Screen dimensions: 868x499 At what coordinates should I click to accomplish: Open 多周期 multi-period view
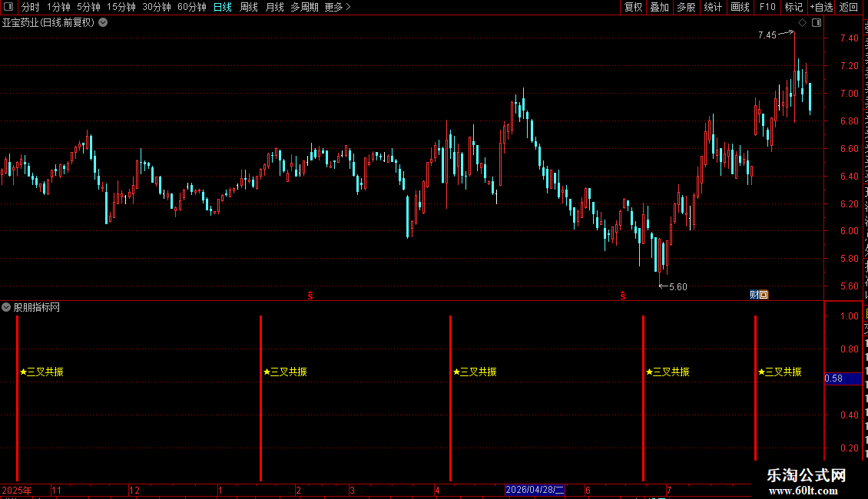tap(304, 7)
